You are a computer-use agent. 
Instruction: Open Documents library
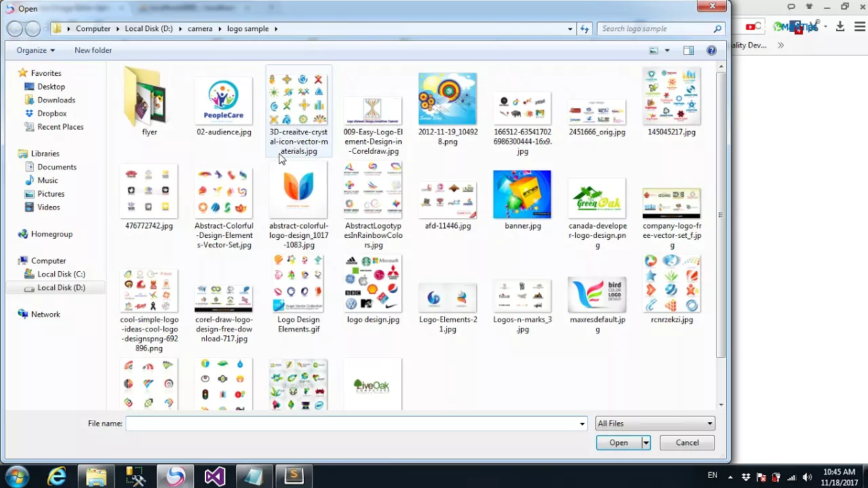point(57,167)
